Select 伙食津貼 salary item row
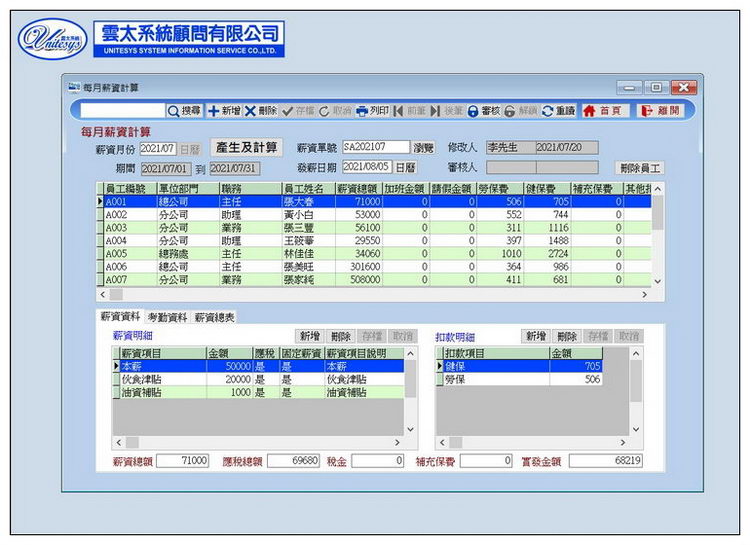This screenshot has height=545, width=750. click(258, 379)
